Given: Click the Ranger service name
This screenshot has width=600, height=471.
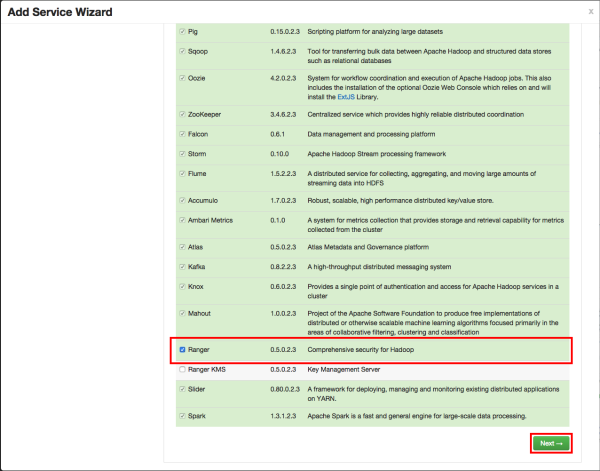Looking at the screenshot, I should coord(199,350).
